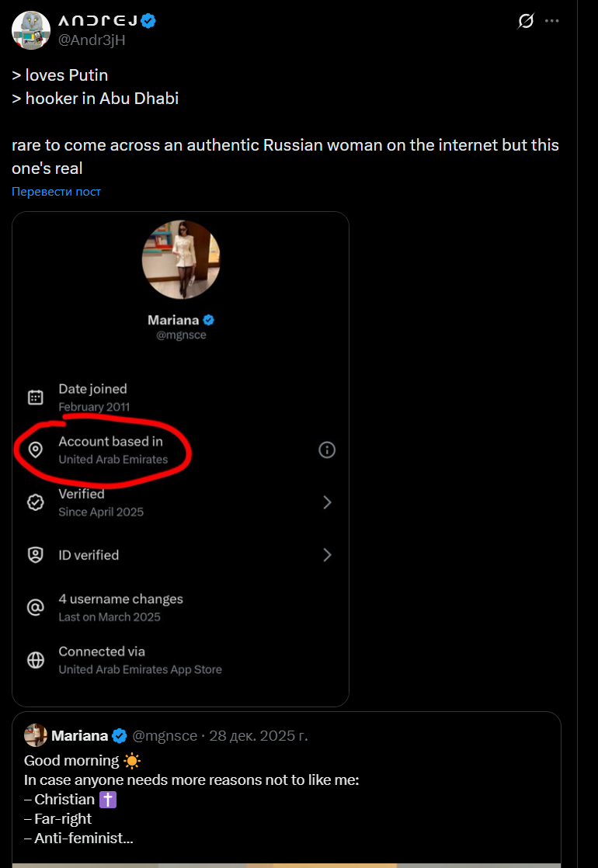Click the info icon beside Account based in
Viewport: 598px width, 868px height.
pyautogui.click(x=327, y=450)
